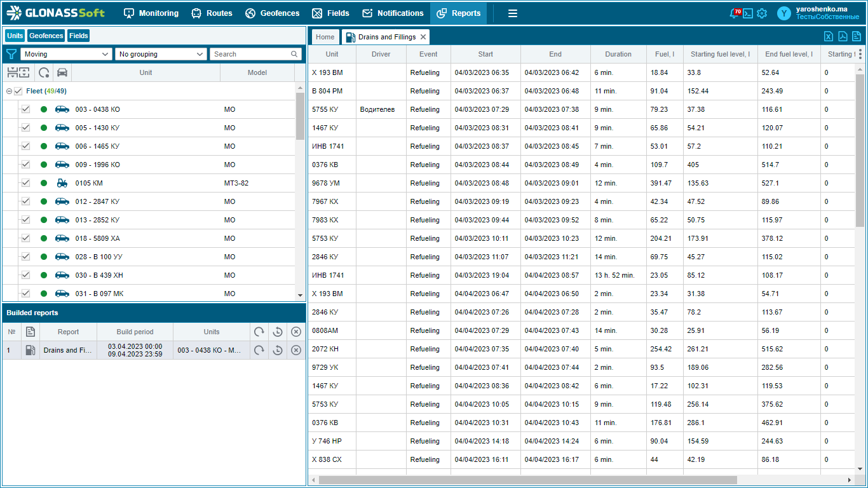Click the user avatar circle Y
Screen dimensions: 868x488
pyautogui.click(x=784, y=13)
